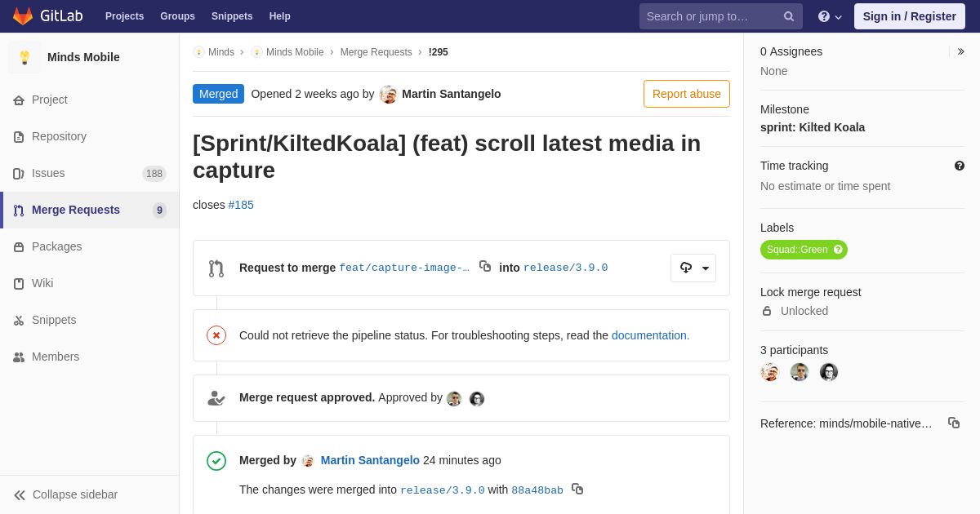The height and width of the screenshot is (514, 980).
Task: Click the first approver avatar
Action: [454, 399]
